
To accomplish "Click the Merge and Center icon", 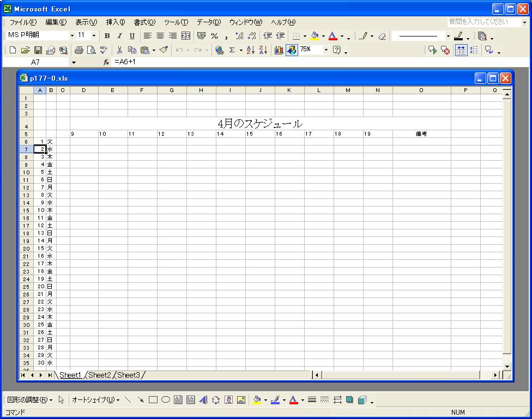I will (186, 35).
